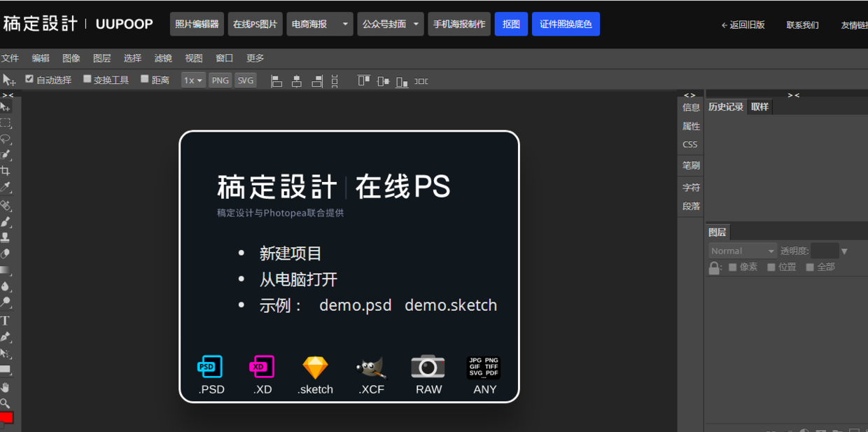This screenshot has width=868, height=432.
Task: Open the Normal blend mode dropdown
Action: 743,251
